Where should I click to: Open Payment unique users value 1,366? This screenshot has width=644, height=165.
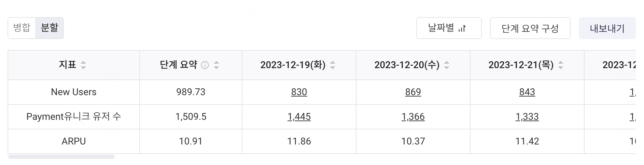(413, 117)
